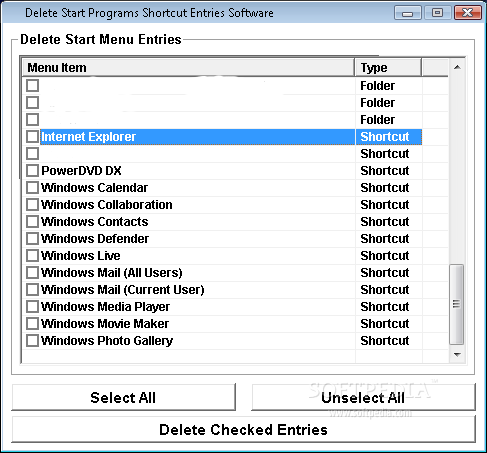Maximize the window
The width and height of the screenshot is (487, 453).
tap(437, 13)
